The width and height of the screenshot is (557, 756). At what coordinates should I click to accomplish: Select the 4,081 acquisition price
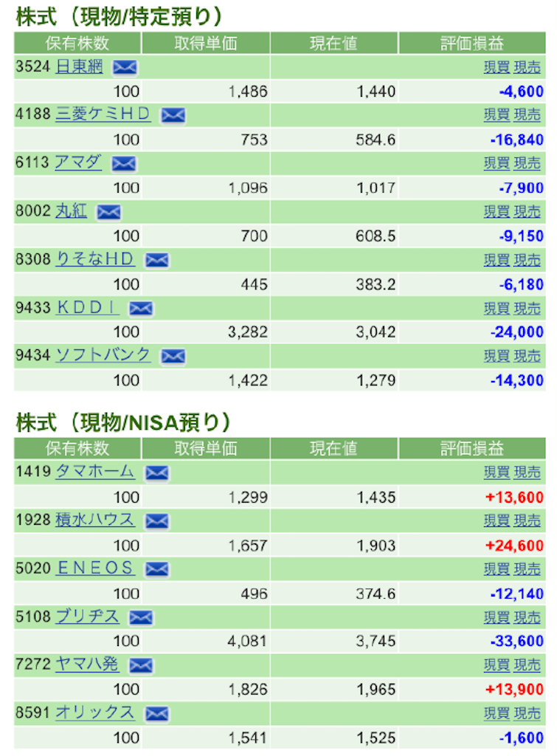246,642
